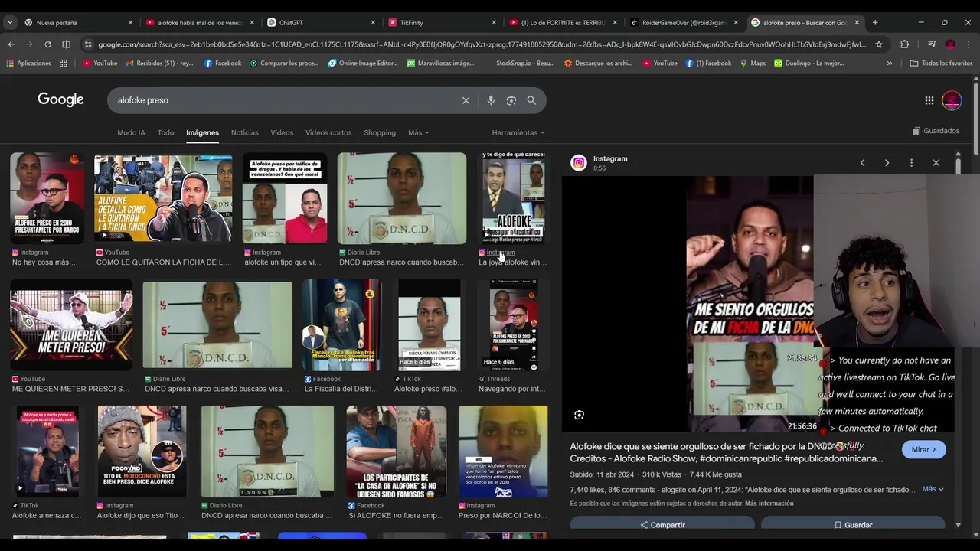Open Google Lens image search icon
The image size is (980, 551).
pyautogui.click(x=511, y=100)
